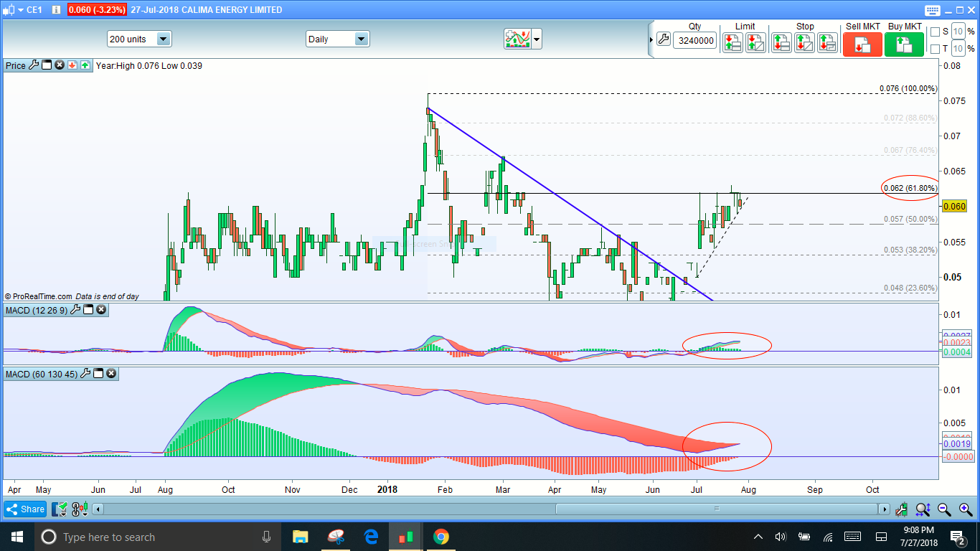Click the chart layout icon next to Share
The height and width of the screenshot is (551, 980).
click(x=60, y=509)
